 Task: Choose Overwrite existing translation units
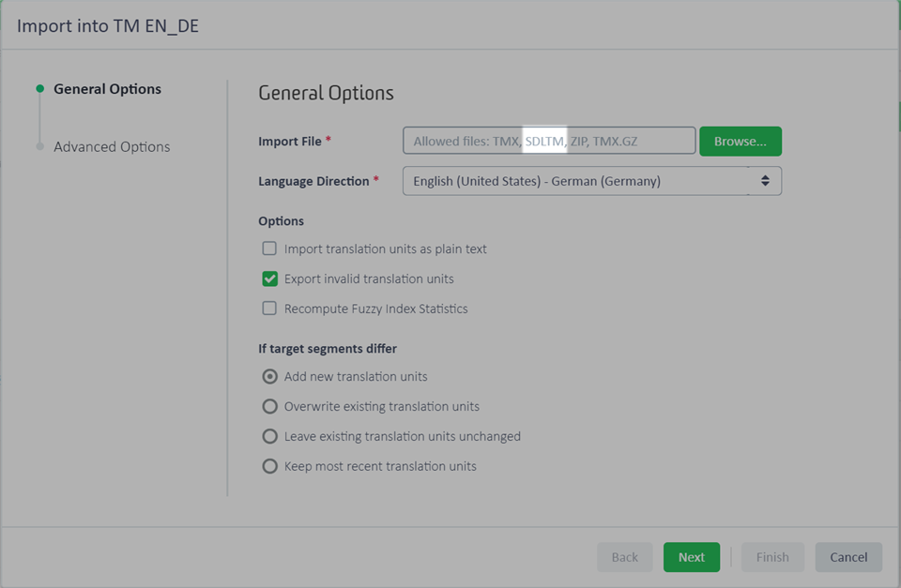tap(269, 407)
